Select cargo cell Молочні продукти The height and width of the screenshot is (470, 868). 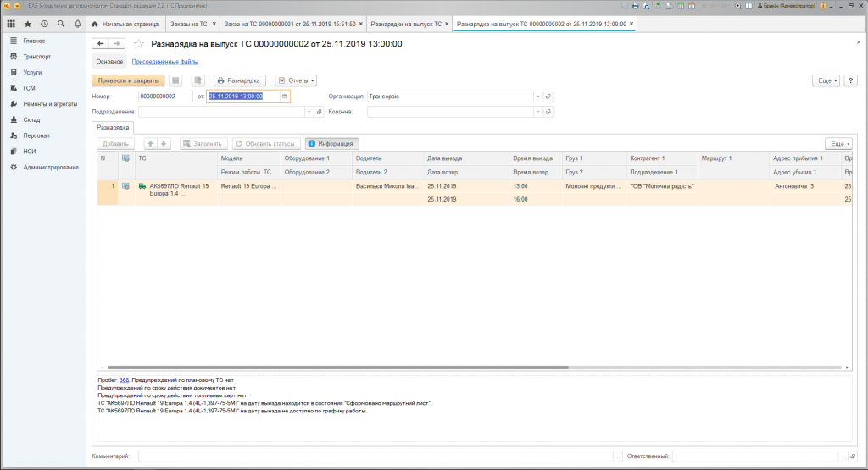point(593,186)
